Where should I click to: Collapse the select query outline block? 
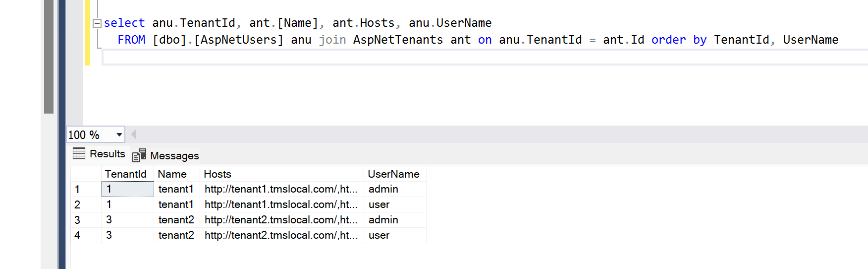coord(97,23)
